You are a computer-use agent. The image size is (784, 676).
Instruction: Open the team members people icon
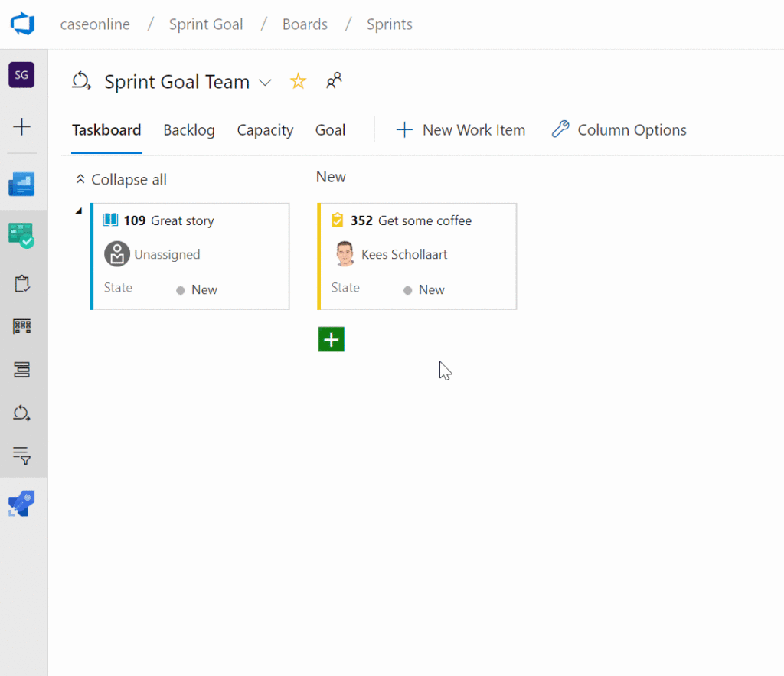[x=334, y=81]
